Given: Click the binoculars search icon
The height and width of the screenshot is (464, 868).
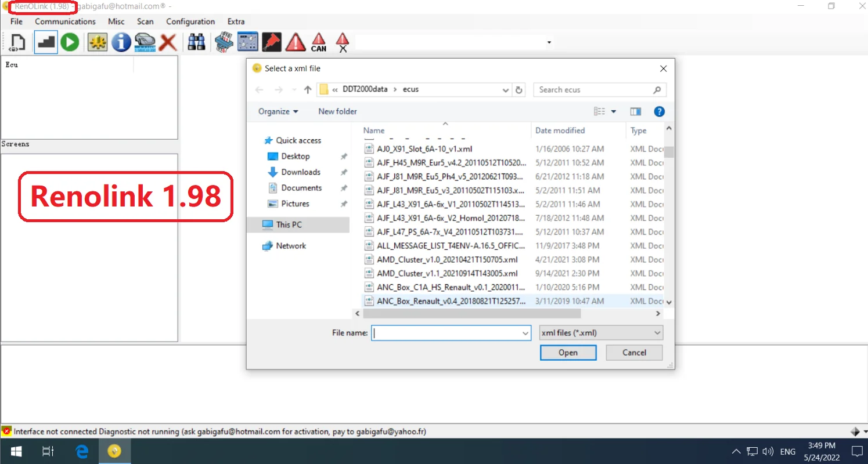Looking at the screenshot, I should pyautogui.click(x=197, y=42).
